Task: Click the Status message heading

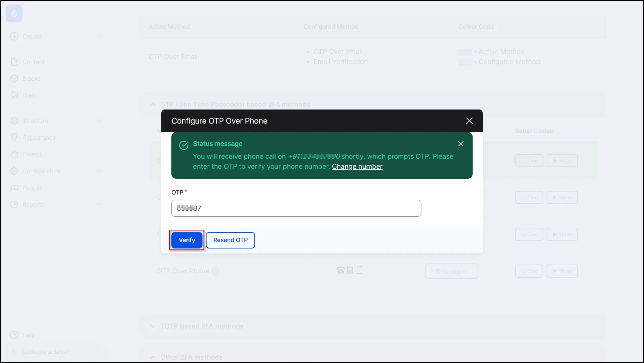Action: tap(218, 144)
